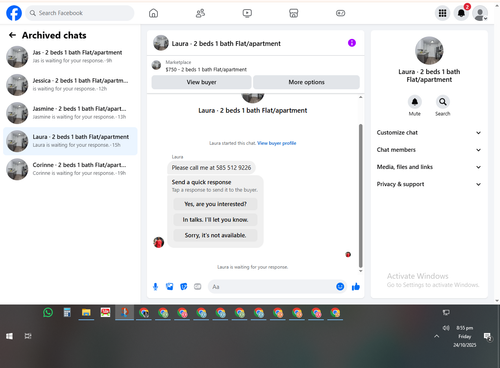Viewport: 500px width, 368px height.
Task: Select the Laura archived chat
Action: coord(70,141)
